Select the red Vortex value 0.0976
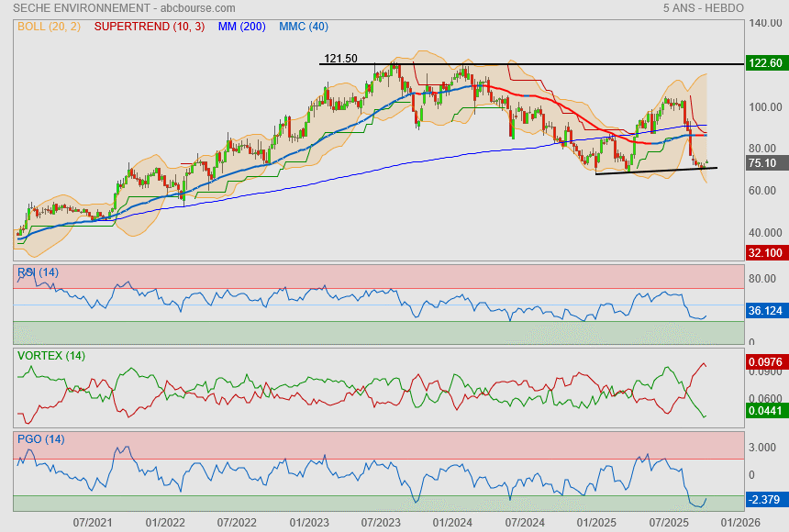789x532 pixels. (764, 363)
